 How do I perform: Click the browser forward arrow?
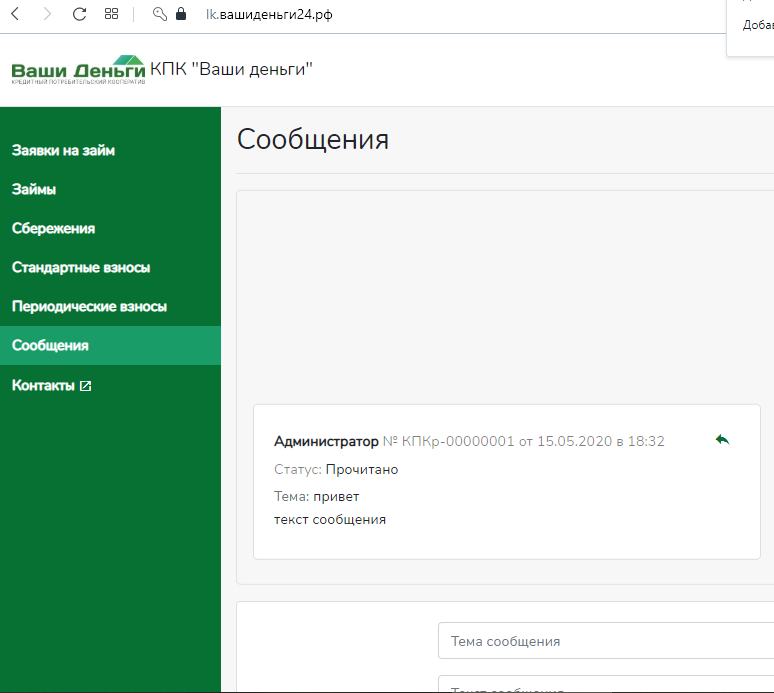[x=47, y=14]
